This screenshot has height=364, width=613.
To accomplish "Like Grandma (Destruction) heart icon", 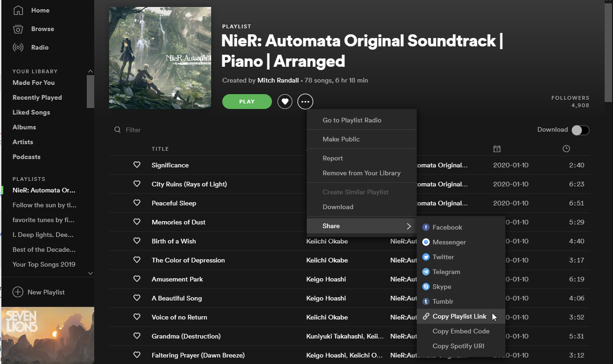I will coord(137,336).
